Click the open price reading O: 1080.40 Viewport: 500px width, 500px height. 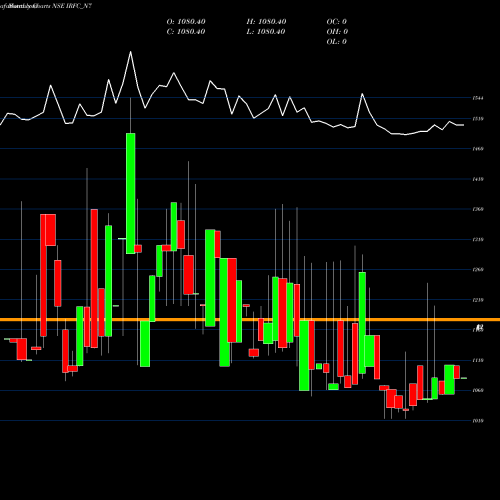(x=186, y=22)
